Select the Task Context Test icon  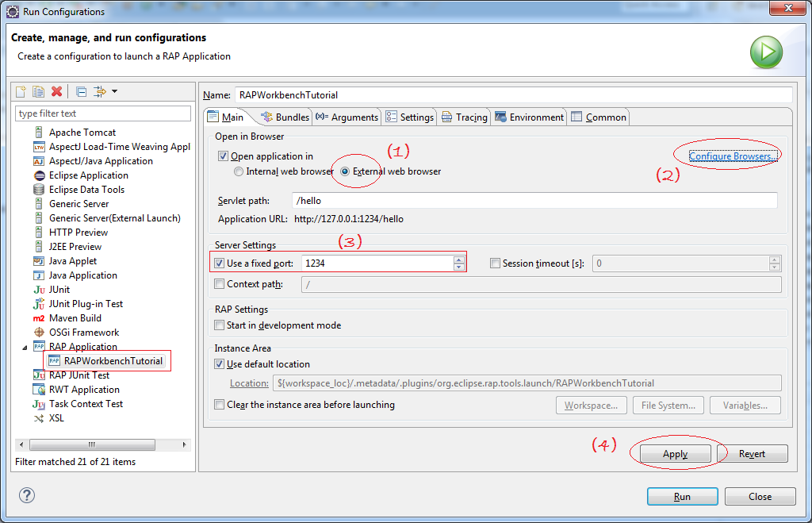(x=39, y=404)
